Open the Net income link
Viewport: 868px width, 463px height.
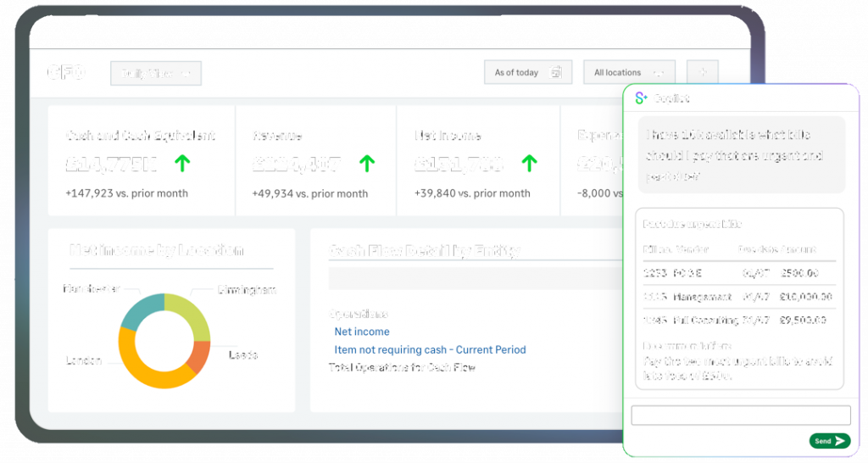362,332
